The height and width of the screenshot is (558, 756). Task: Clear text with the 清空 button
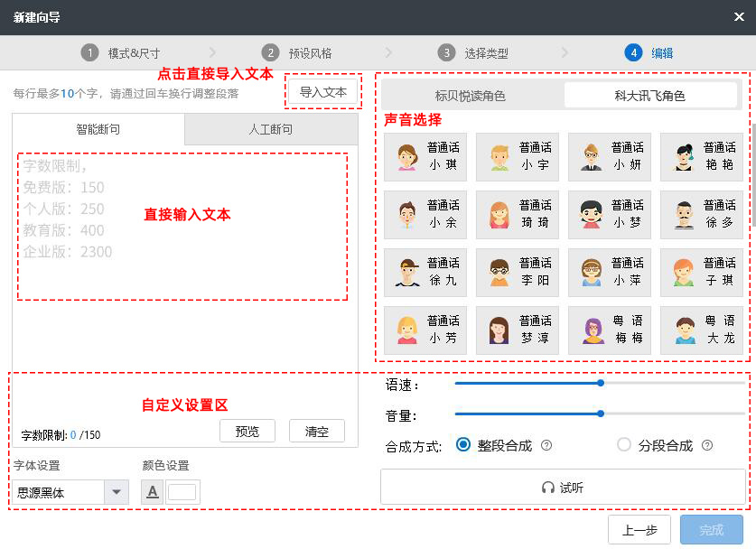click(x=316, y=431)
